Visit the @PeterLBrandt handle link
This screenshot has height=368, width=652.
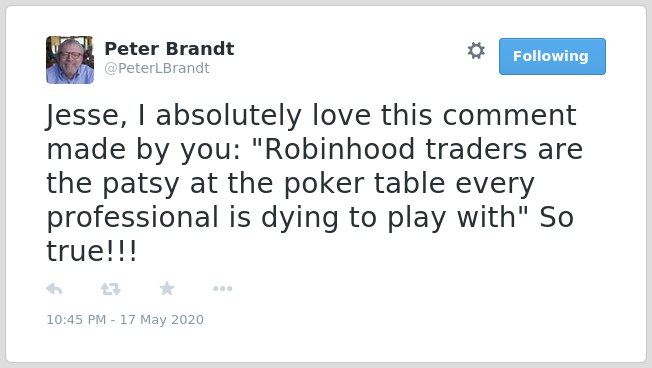tap(157, 68)
